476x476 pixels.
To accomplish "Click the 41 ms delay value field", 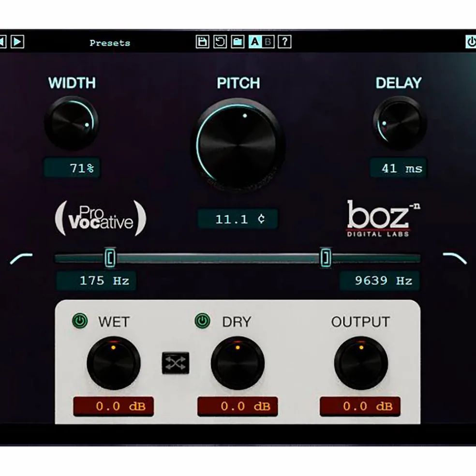I will 398,167.
